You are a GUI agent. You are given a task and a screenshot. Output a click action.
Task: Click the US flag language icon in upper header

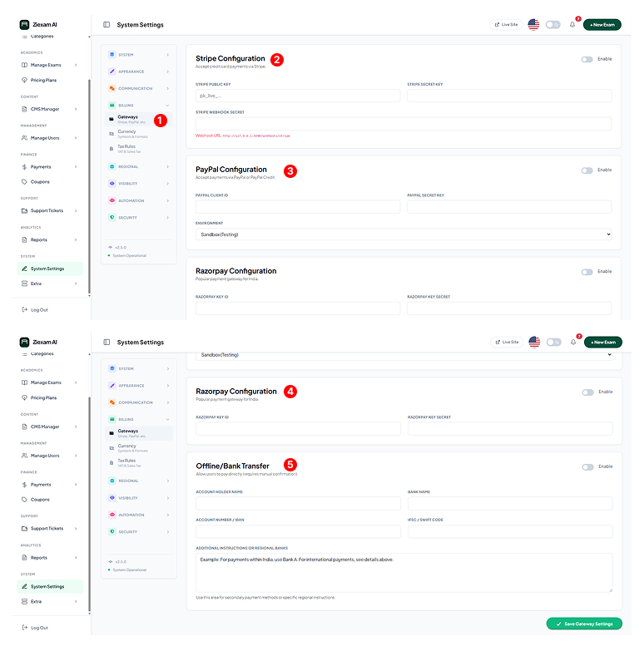pyautogui.click(x=533, y=25)
